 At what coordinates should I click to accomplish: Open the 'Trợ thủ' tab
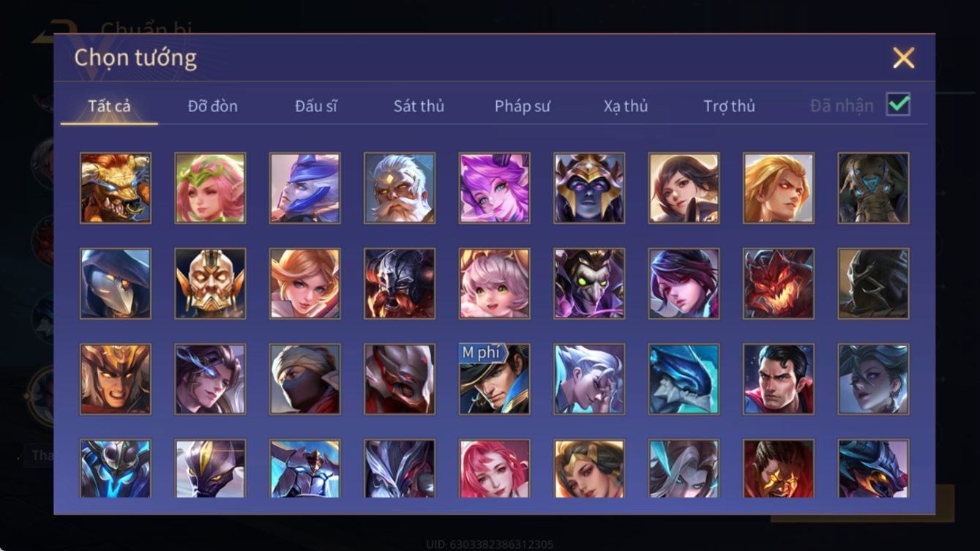[729, 106]
